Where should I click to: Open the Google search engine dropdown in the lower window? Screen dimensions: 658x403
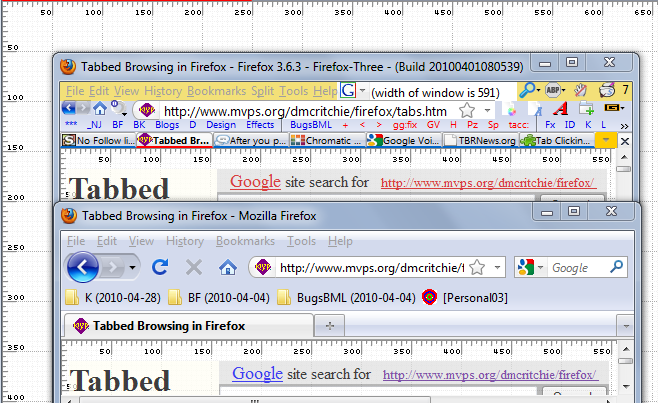(541, 267)
